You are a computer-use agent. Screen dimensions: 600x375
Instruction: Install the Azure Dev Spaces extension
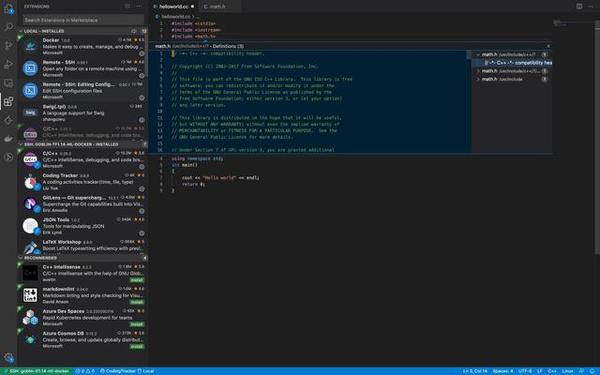click(137, 324)
